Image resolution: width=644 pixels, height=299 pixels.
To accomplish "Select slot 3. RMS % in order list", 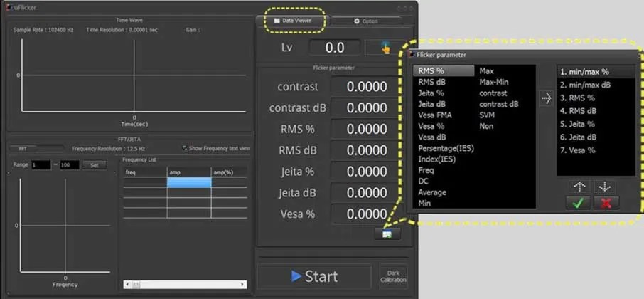I will tap(578, 98).
